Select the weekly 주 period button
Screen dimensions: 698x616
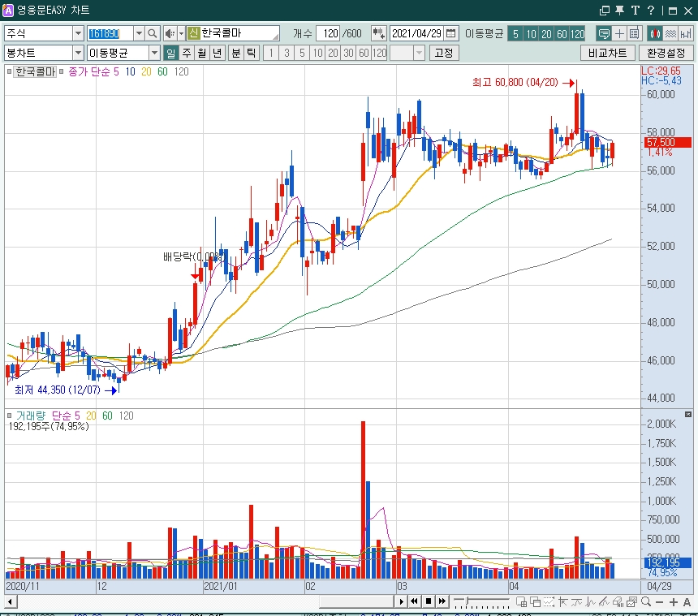coord(187,53)
